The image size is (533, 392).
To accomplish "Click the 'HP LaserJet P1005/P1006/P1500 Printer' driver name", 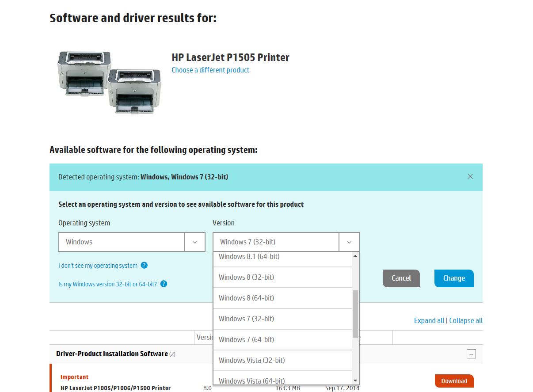I will point(115,388).
